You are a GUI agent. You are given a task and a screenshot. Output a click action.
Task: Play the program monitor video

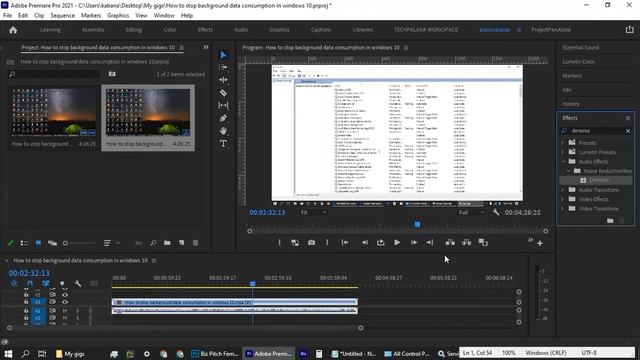(x=397, y=242)
